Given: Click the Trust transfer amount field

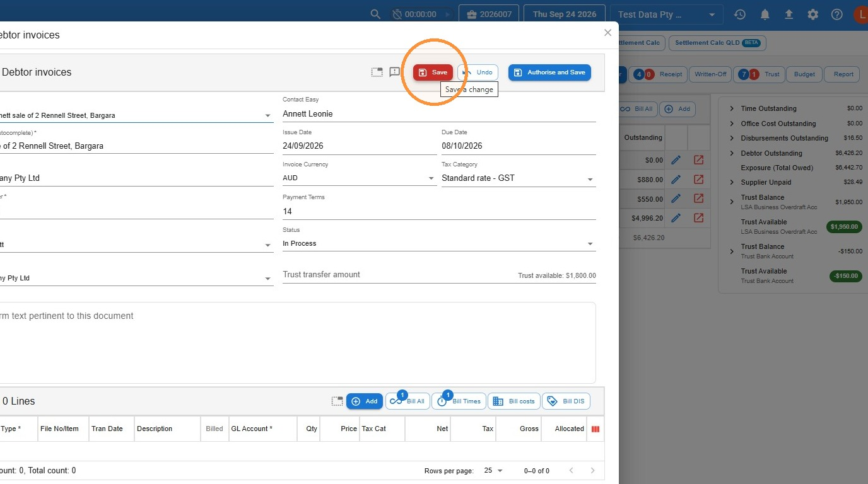Looking at the screenshot, I should coord(439,275).
